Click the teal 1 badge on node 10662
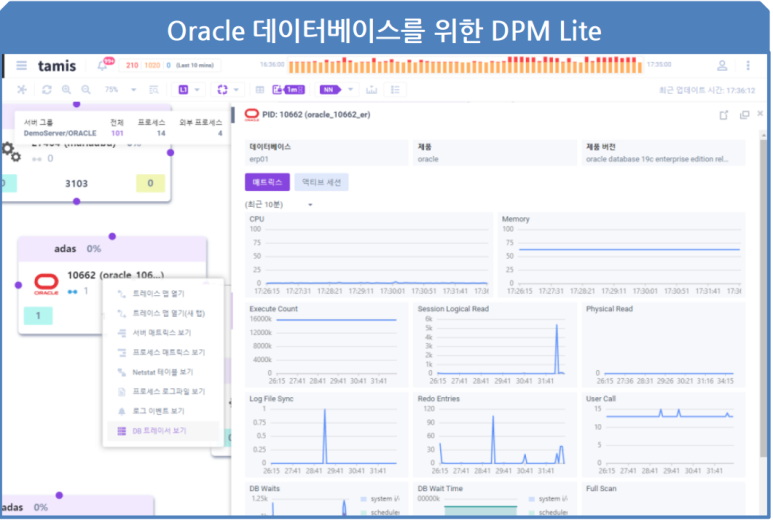 pyautogui.click(x=38, y=315)
